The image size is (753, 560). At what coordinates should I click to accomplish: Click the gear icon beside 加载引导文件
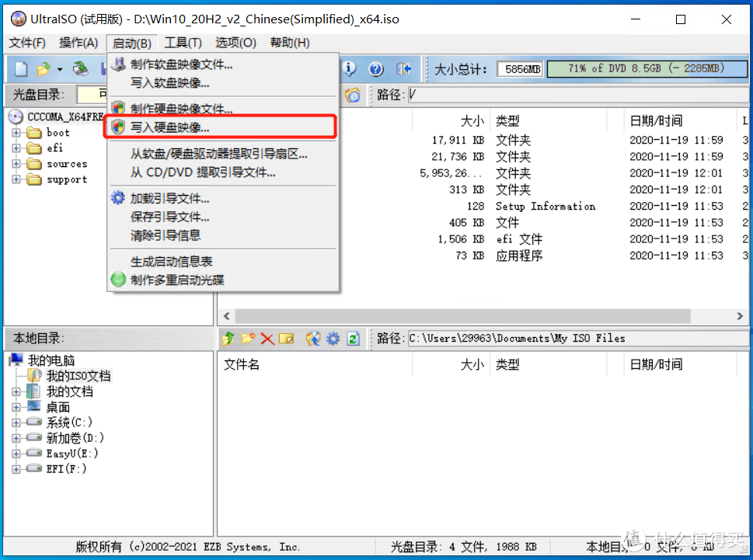[118, 198]
